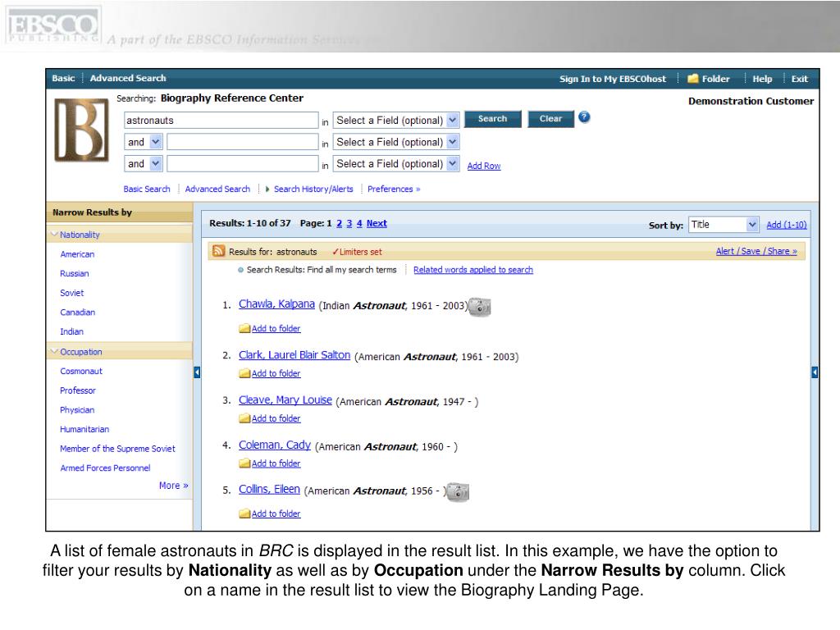Image resolution: width=840 pixels, height=630 pixels.
Task: Click Add (1-10) link
Action: 787,225
